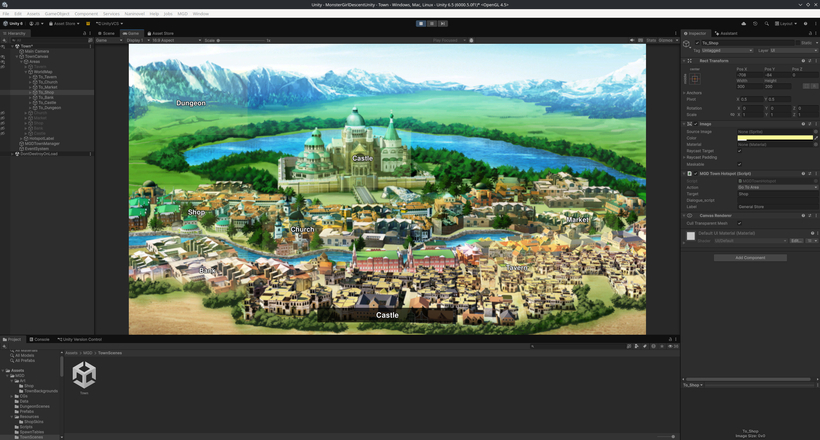Open the GameObject menu

[57, 14]
